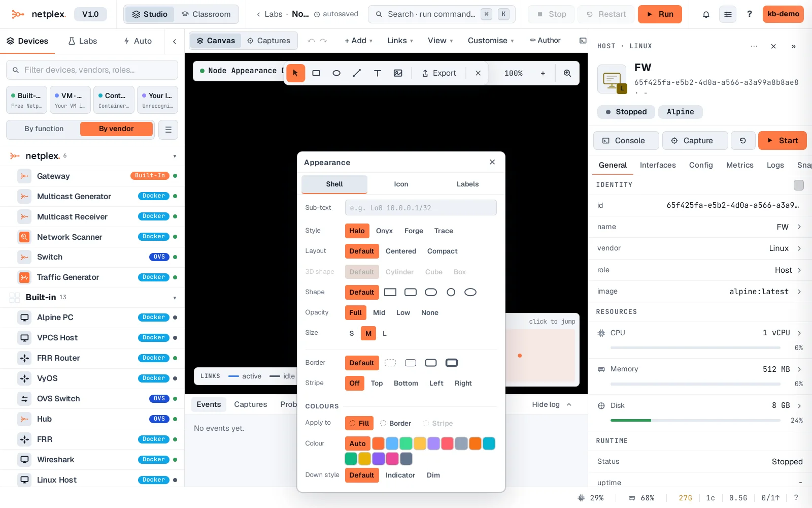The width and height of the screenshot is (812, 508).
Task: Click the Export button
Action: tap(439, 73)
